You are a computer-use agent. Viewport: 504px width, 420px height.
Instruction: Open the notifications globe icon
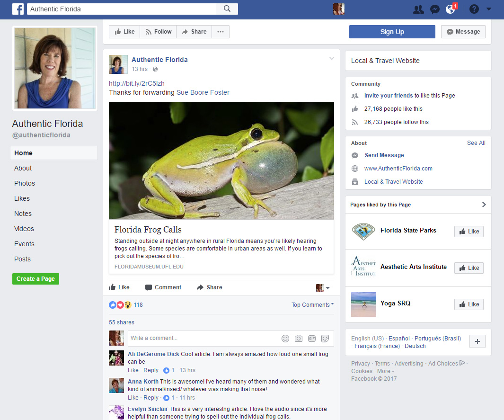point(451,9)
